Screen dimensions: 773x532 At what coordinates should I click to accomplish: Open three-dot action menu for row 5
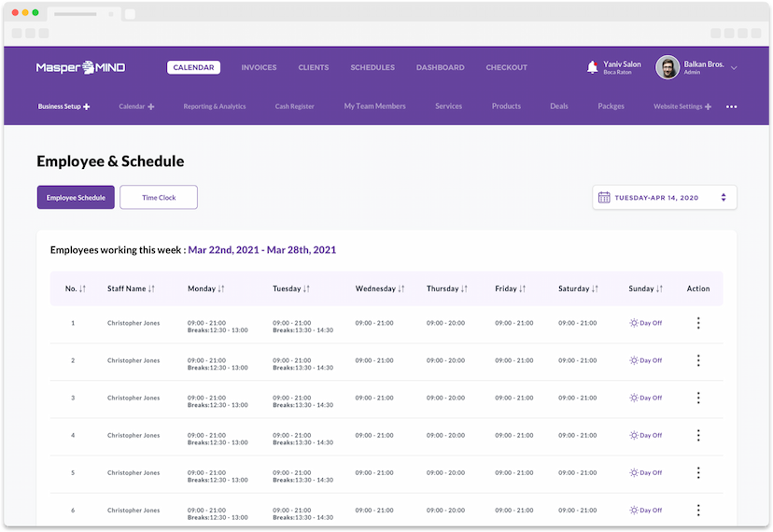(698, 472)
